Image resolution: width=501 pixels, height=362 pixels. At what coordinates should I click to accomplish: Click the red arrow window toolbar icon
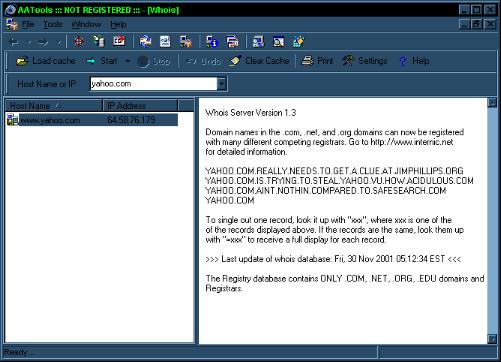tap(119, 42)
